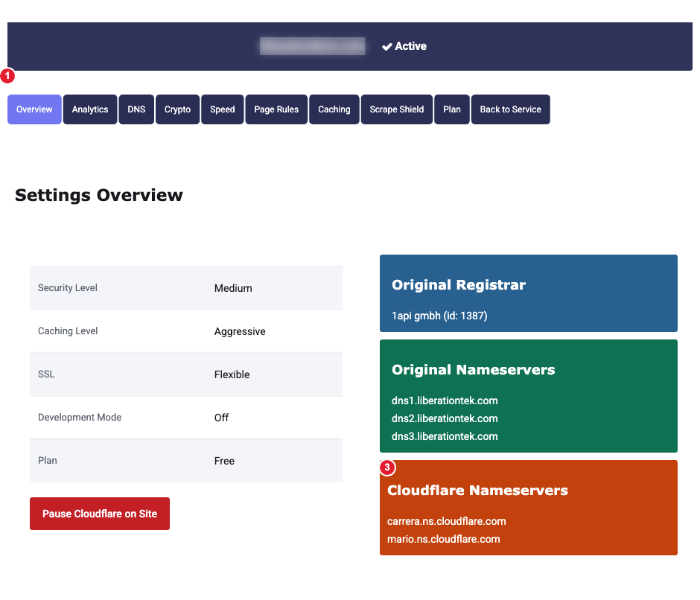Click the Security Level value Medium

233,288
